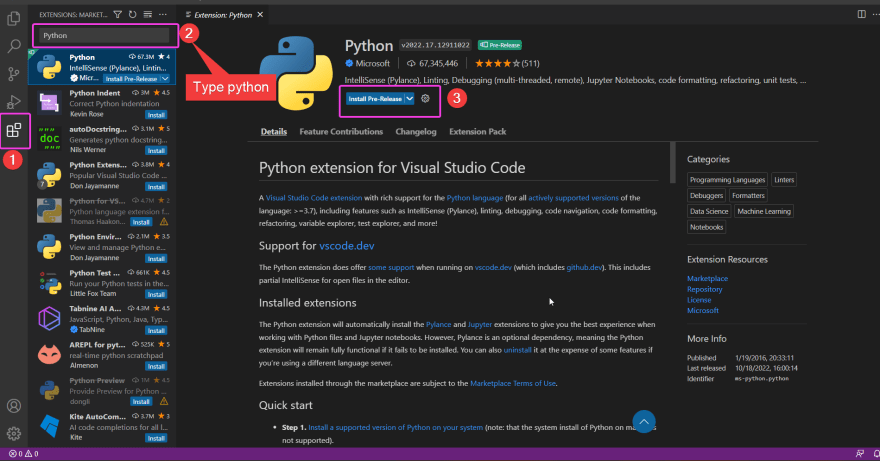The height and width of the screenshot is (461, 880).
Task: Expand Install Pre-Release dropdown arrow in details
Action: click(410, 98)
